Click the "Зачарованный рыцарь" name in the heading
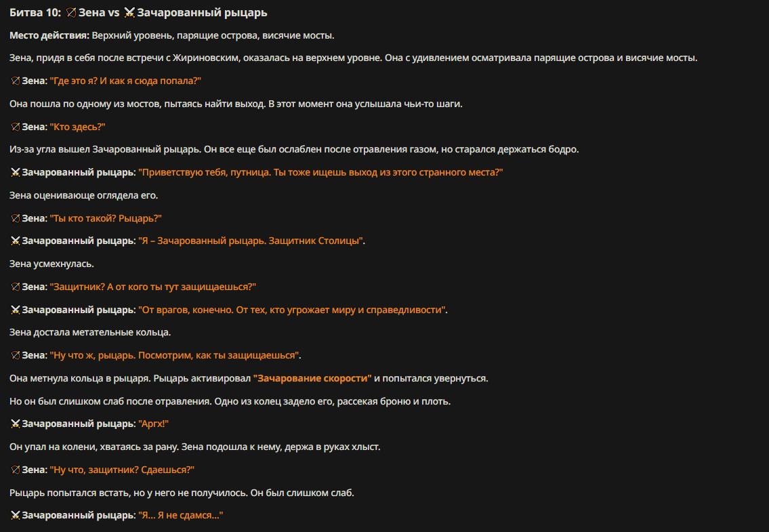Image resolution: width=769 pixels, height=532 pixels. [x=202, y=13]
